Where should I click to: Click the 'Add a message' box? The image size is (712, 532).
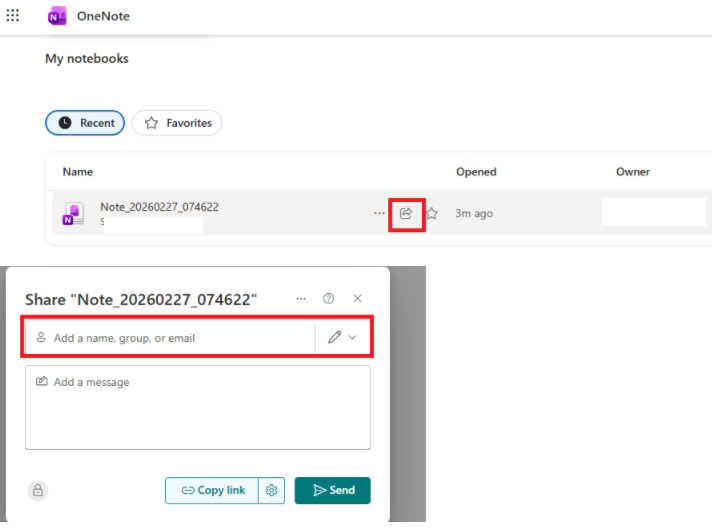[198, 408]
